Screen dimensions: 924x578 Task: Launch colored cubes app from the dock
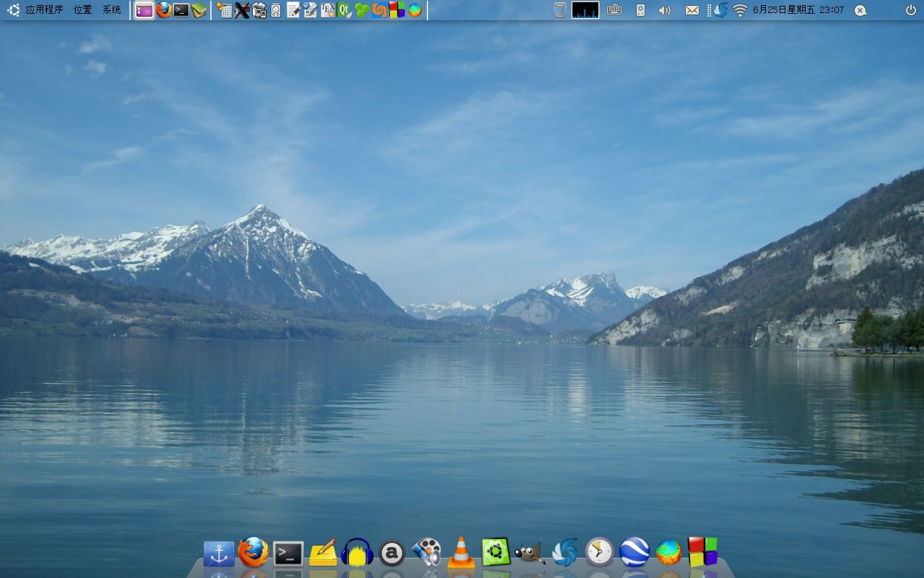point(703,553)
